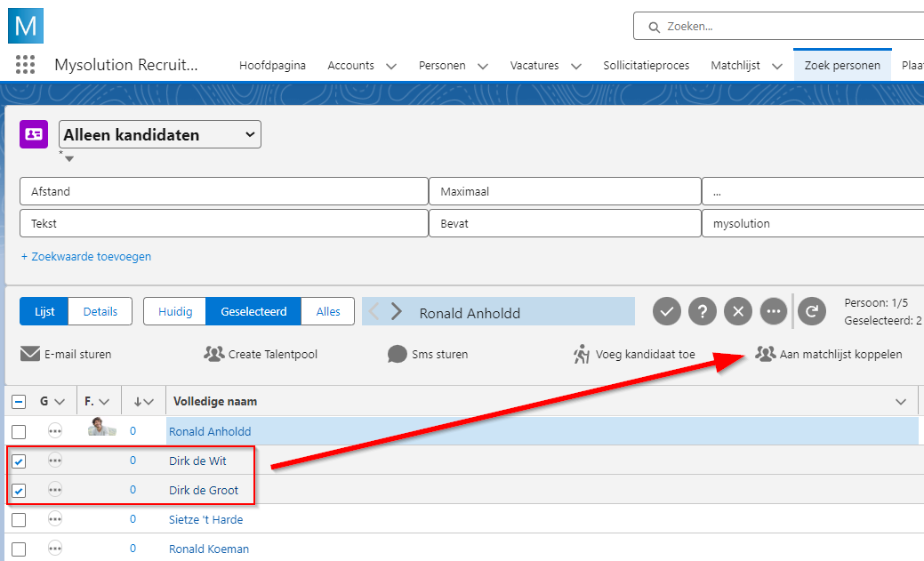This screenshot has width=924, height=561.
Task: Check the Ronald Koeman row checkbox
Action: pos(19,549)
